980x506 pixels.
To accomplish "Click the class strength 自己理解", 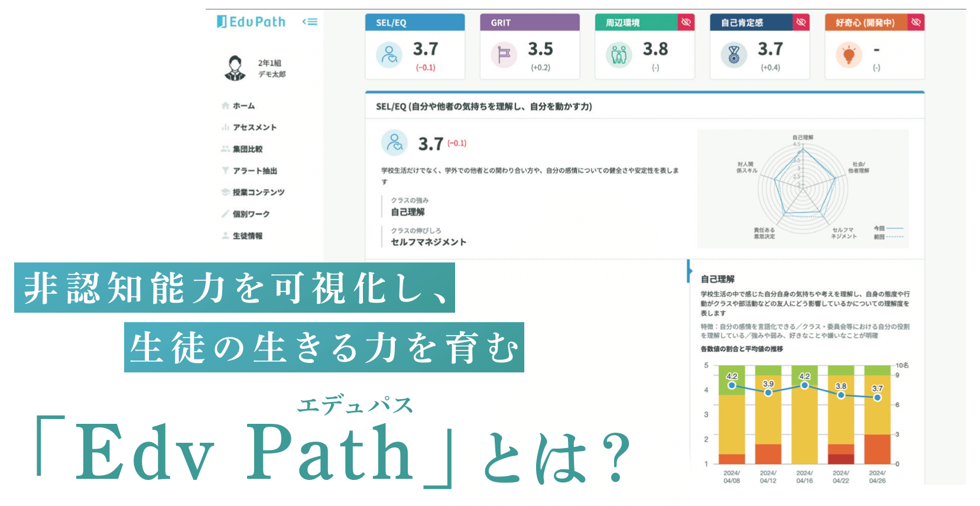I will click(x=408, y=212).
